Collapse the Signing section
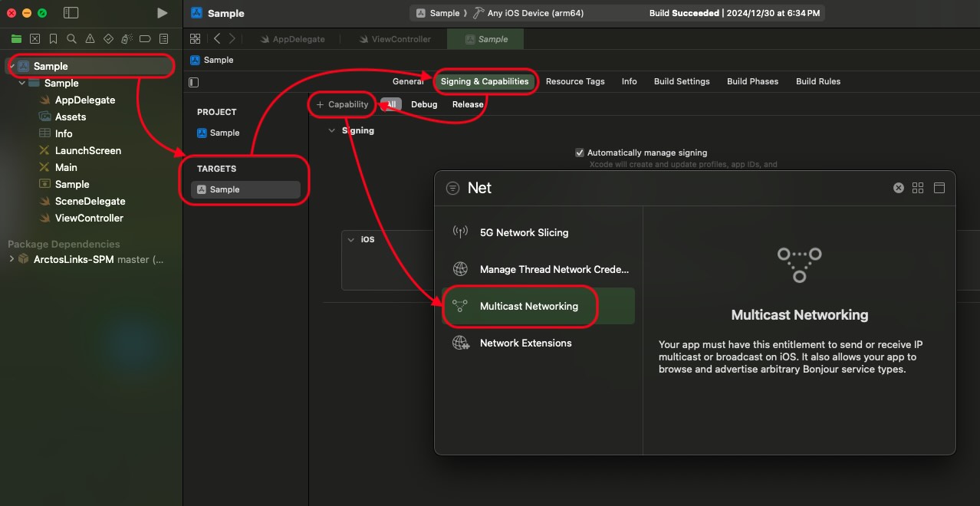Viewport: 980px width, 506px height. [x=332, y=131]
